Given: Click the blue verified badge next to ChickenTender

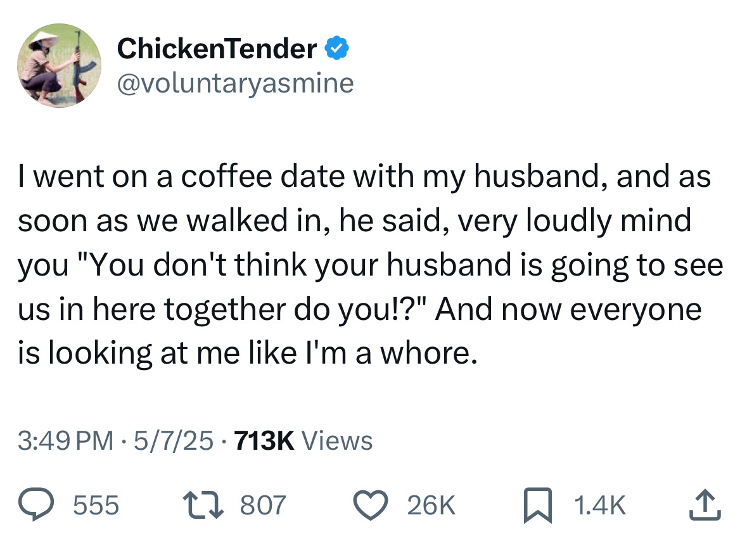Looking at the screenshot, I should pyautogui.click(x=336, y=46).
